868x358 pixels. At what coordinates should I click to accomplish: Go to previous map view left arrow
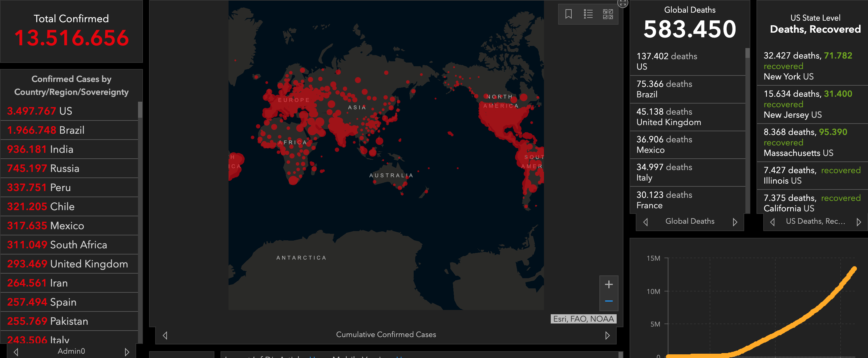point(165,336)
